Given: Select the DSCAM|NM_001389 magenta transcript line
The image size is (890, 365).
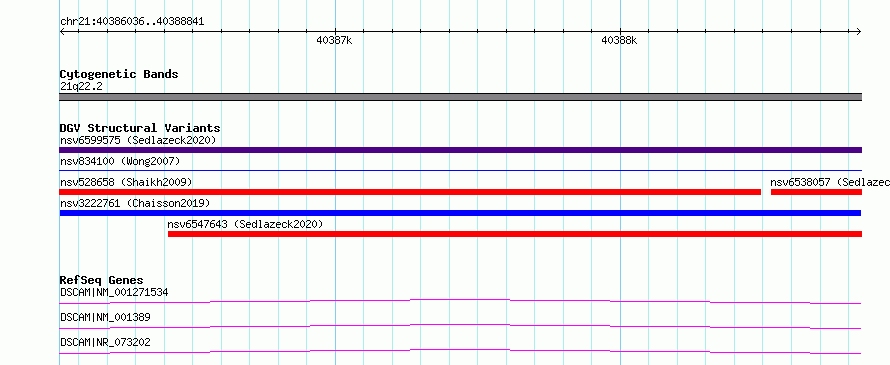Looking at the screenshot, I should 460,326.
